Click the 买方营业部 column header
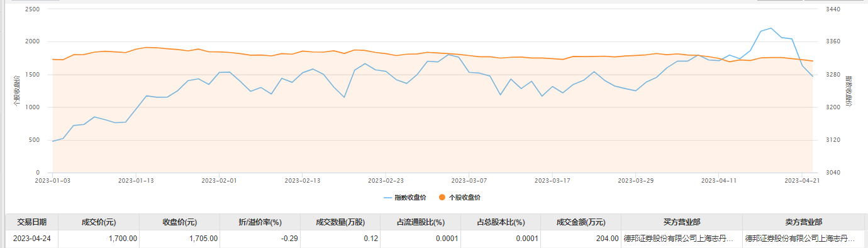Image resolution: width=868 pixels, height=248 pixels. point(682,222)
